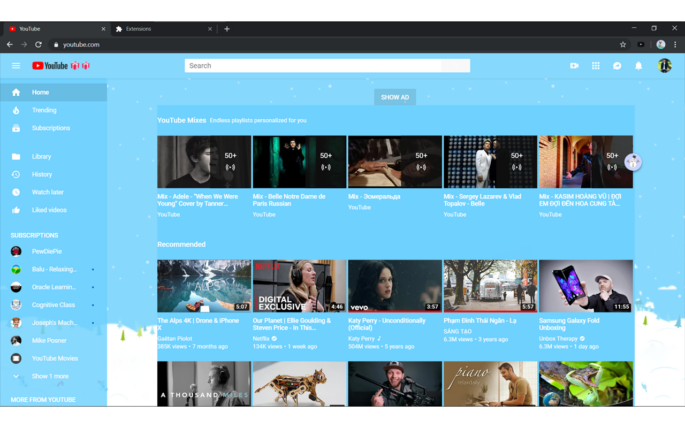Screen dimensions: 685x428
Task: Open the hamburger guide menu
Action: (x=16, y=66)
